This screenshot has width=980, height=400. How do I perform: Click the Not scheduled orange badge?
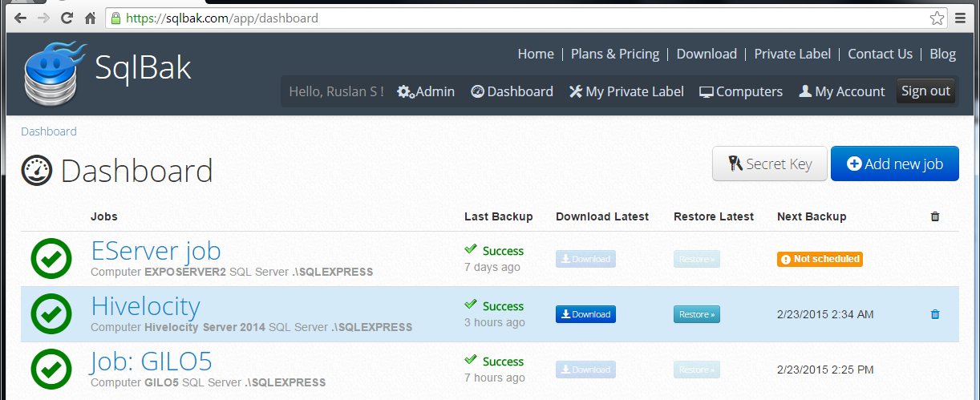pyautogui.click(x=820, y=259)
